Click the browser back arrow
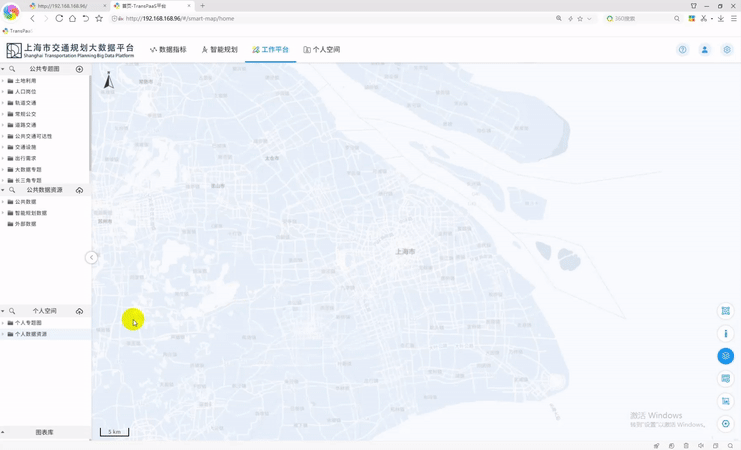Viewport: 741px width, 450px height. [x=32, y=18]
